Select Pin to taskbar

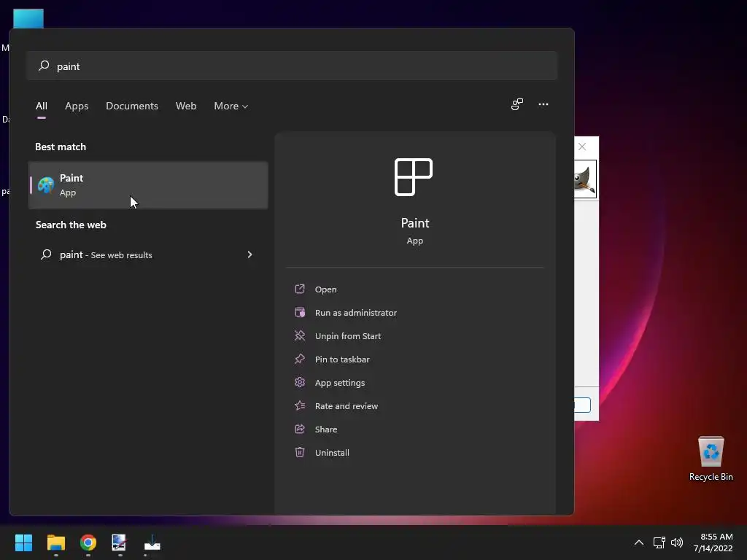point(342,359)
